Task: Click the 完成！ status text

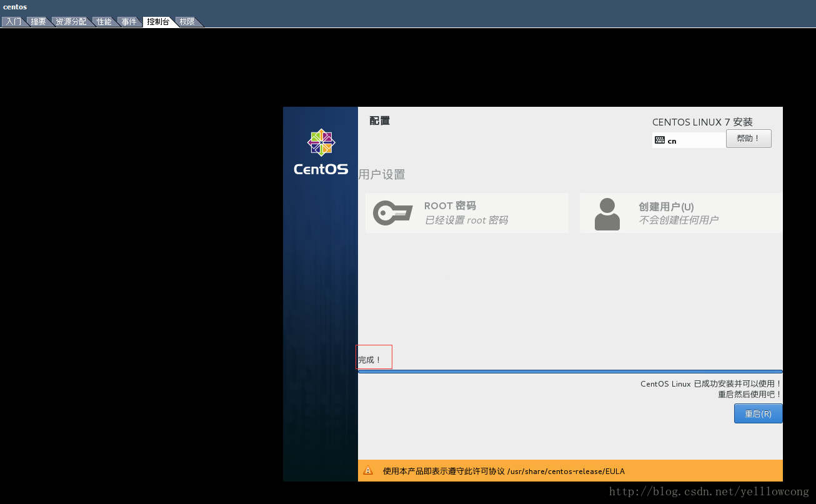Action: (x=369, y=360)
